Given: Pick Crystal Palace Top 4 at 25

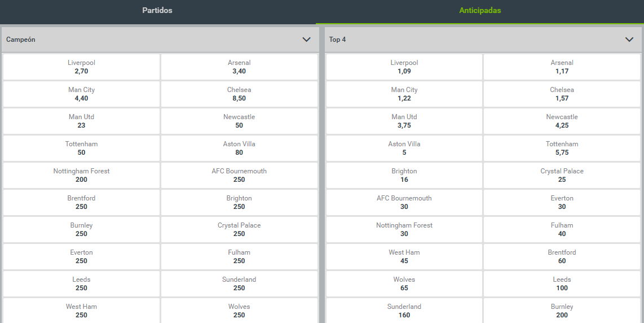Looking at the screenshot, I should [x=562, y=175].
